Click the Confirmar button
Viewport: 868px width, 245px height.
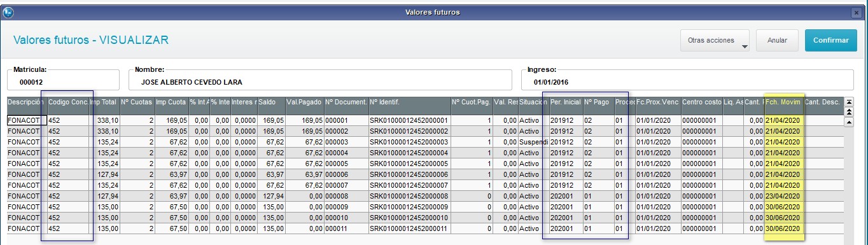pyautogui.click(x=830, y=40)
